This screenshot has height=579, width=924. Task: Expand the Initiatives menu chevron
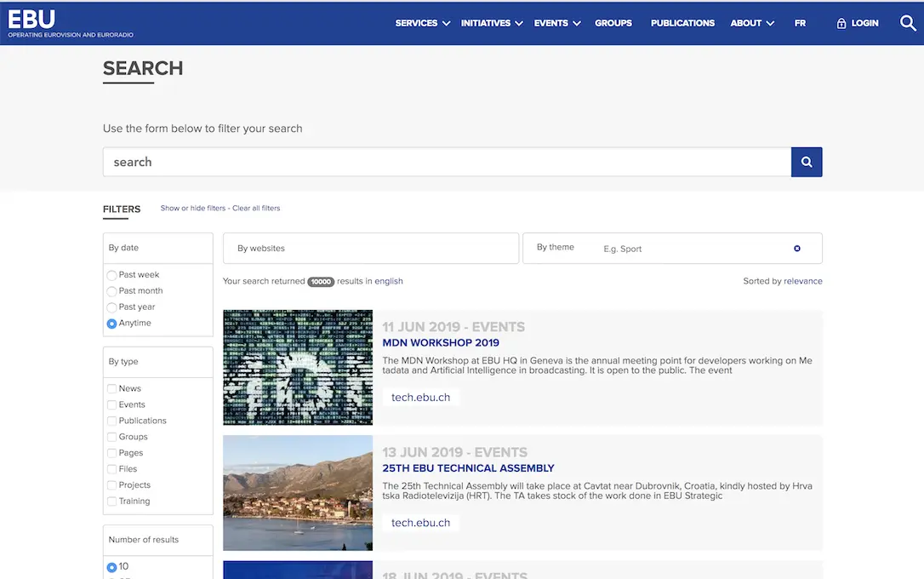pos(518,24)
